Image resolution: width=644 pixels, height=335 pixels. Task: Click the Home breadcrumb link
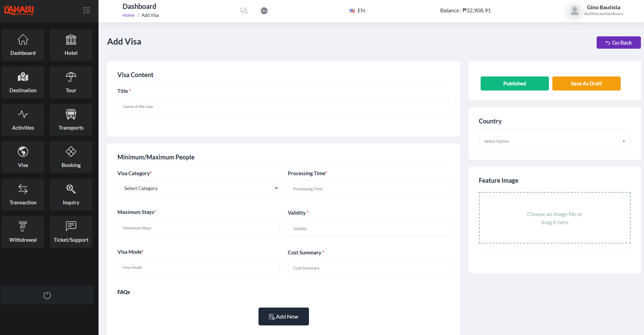pyautogui.click(x=128, y=15)
